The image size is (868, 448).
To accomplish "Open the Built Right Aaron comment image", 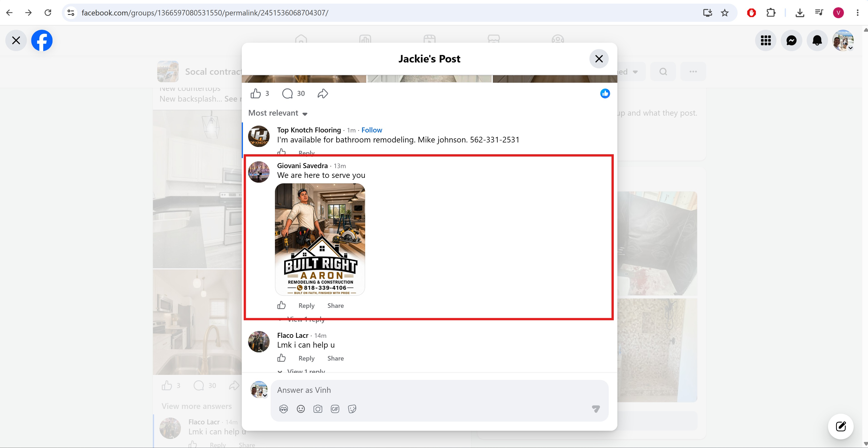I will tap(320, 239).
